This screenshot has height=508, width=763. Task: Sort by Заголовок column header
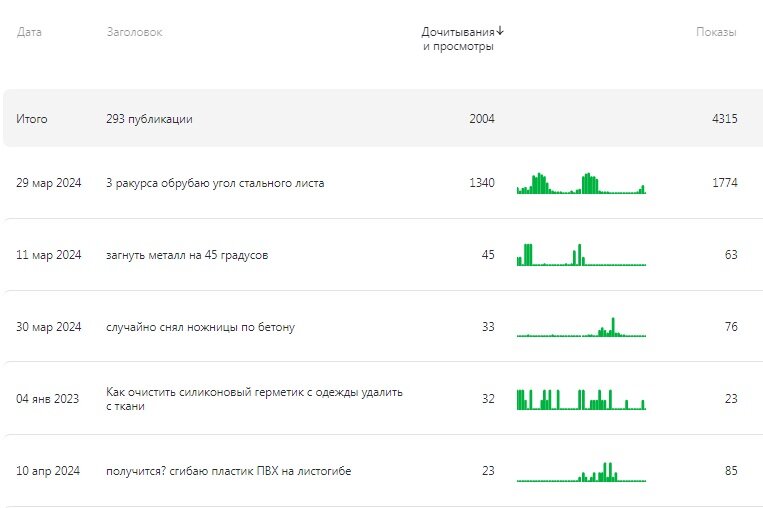pos(134,32)
